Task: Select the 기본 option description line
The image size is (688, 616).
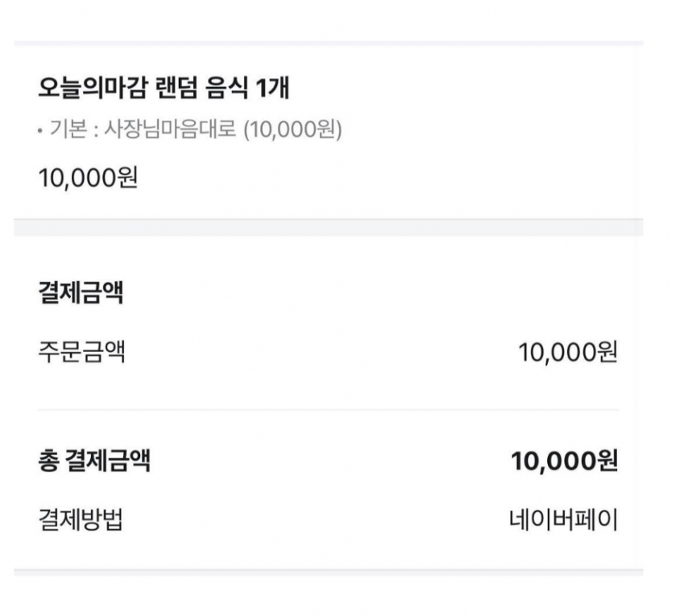Action: (190, 130)
